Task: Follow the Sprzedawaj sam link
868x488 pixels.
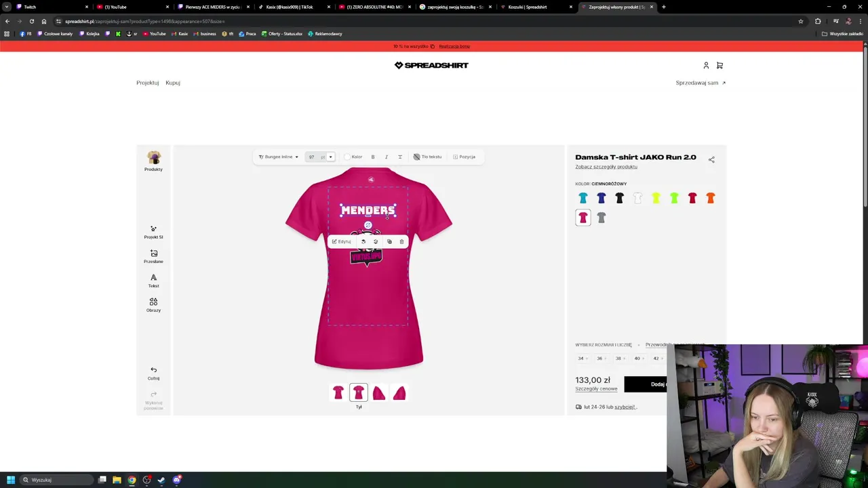Action: point(701,83)
